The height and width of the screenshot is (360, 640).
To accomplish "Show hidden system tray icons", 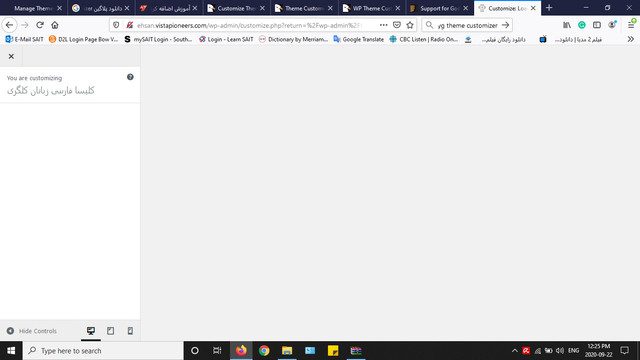I will click(x=515, y=351).
